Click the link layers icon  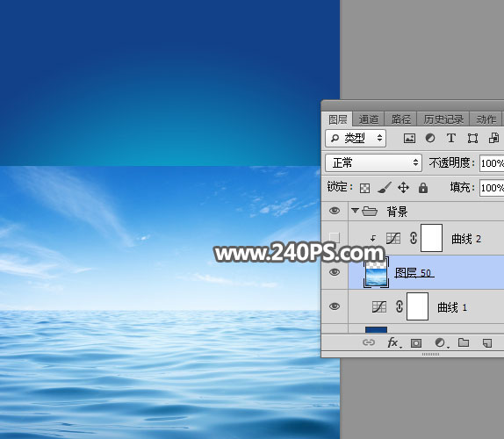pos(369,342)
